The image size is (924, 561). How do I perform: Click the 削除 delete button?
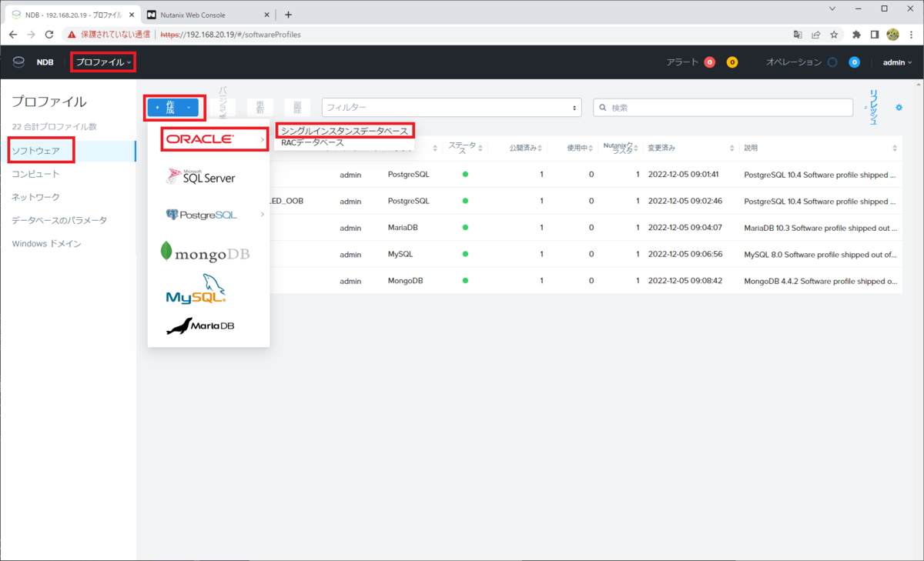click(x=296, y=108)
